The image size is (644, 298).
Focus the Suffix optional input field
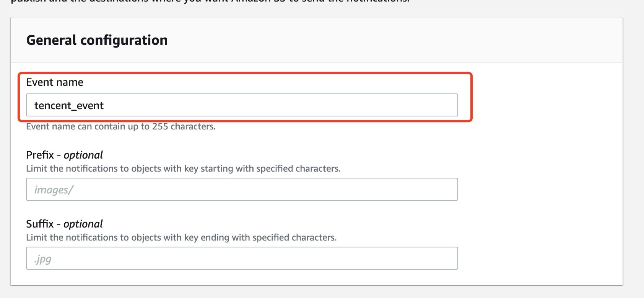tap(242, 258)
